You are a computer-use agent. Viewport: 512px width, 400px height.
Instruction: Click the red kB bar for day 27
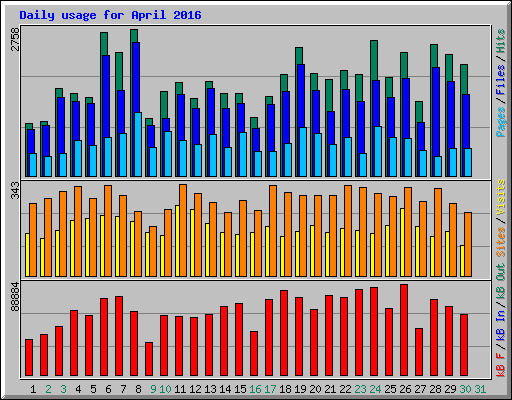pos(419,352)
